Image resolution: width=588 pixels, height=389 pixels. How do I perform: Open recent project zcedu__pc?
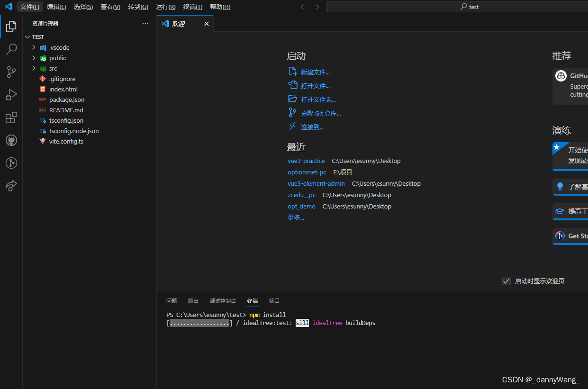pyautogui.click(x=301, y=195)
